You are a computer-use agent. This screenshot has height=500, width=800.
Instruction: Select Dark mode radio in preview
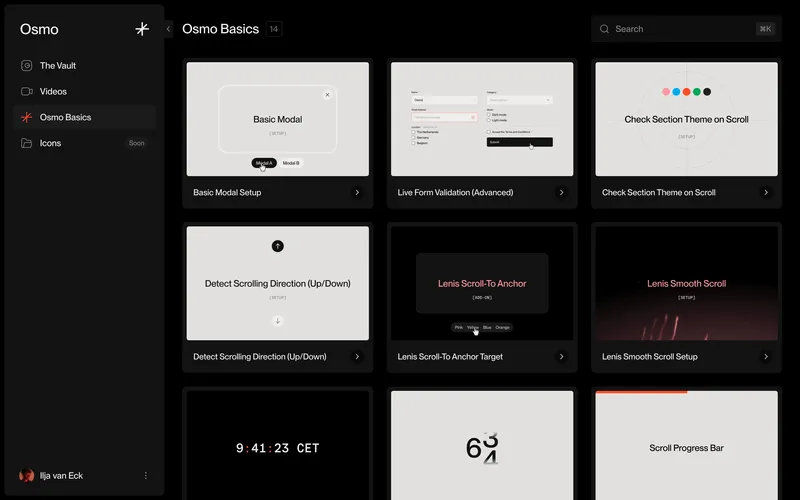pos(489,115)
